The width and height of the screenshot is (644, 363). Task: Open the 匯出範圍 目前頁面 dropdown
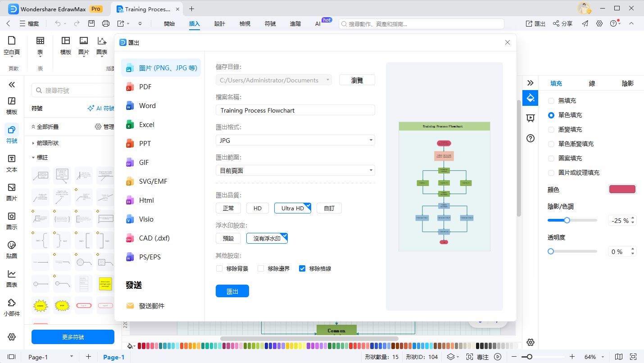[x=295, y=170]
